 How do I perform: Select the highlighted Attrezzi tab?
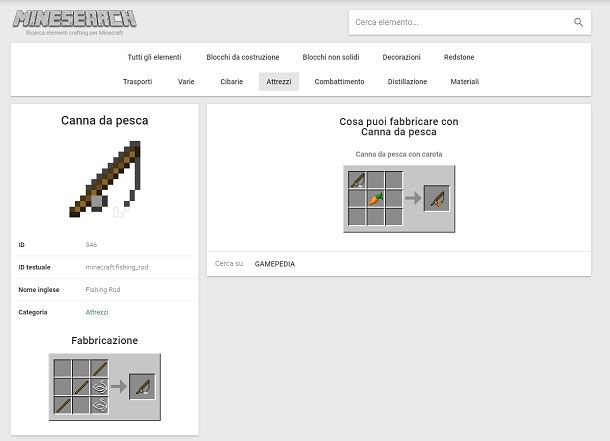coord(279,82)
